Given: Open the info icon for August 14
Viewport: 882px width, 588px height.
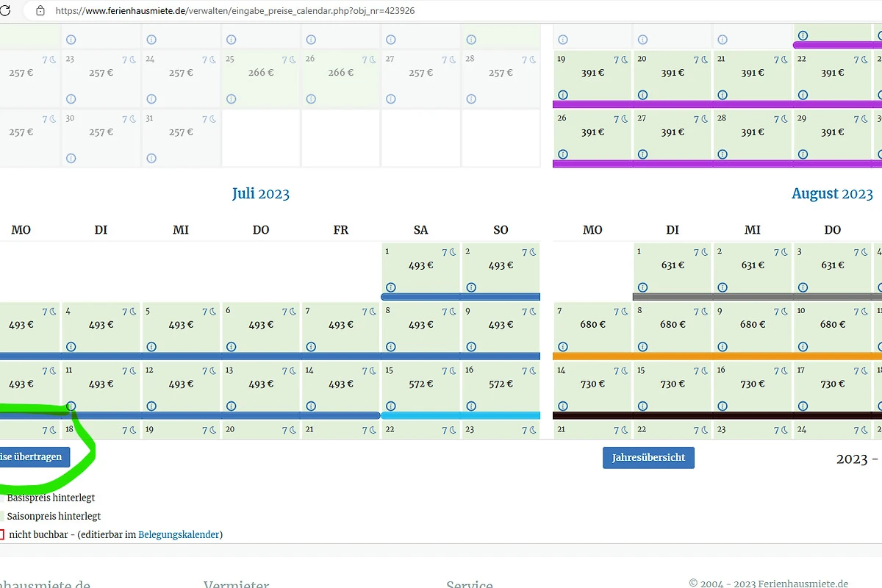Looking at the screenshot, I should [x=562, y=406].
